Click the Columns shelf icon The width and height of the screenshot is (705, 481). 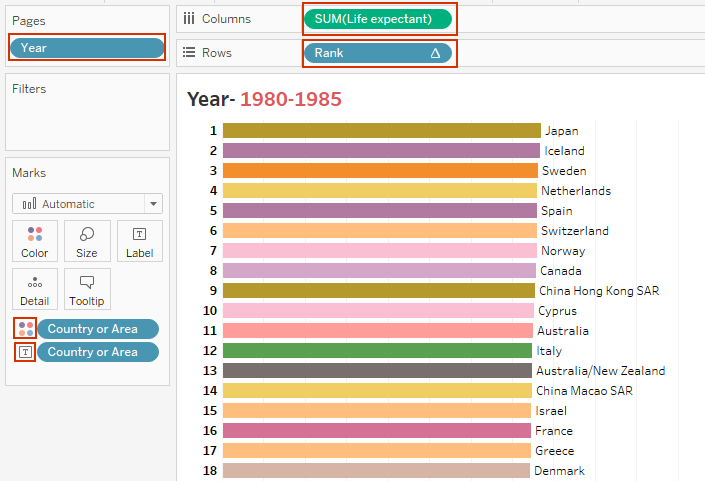pyautogui.click(x=189, y=18)
